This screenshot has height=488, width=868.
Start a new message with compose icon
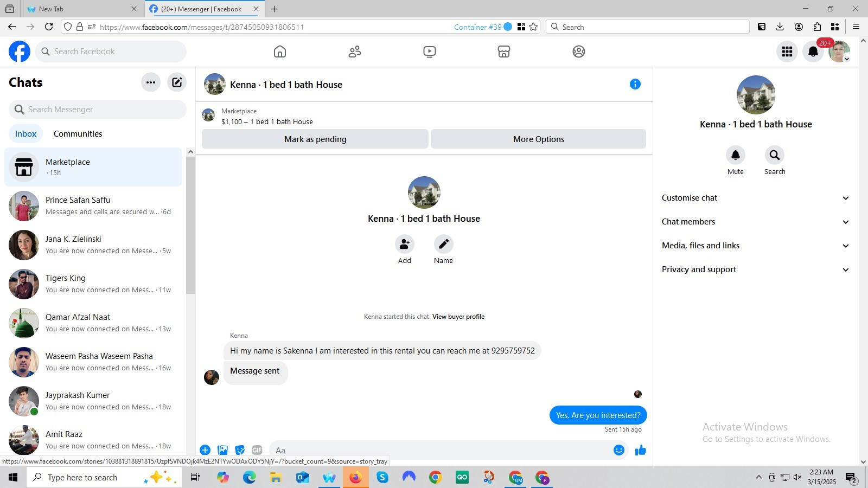177,82
